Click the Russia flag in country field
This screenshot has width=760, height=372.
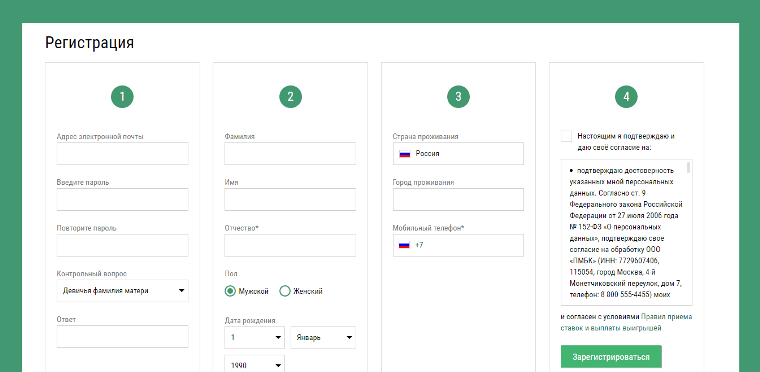(405, 154)
